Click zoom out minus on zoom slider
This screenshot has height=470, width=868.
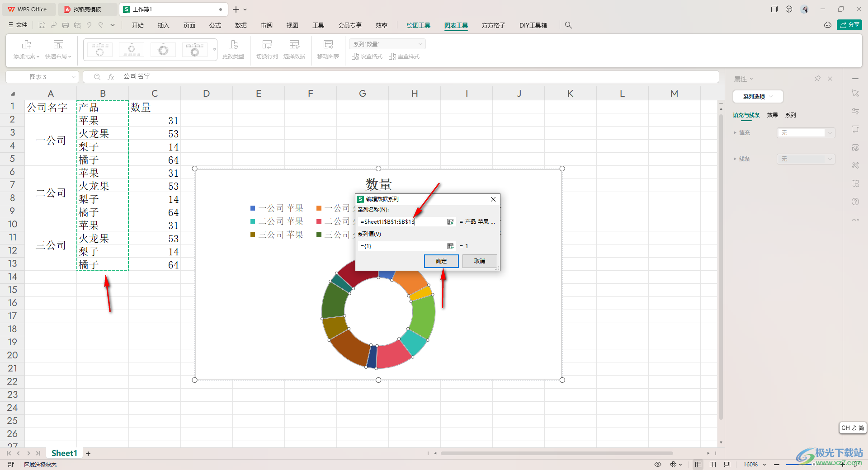777,465
